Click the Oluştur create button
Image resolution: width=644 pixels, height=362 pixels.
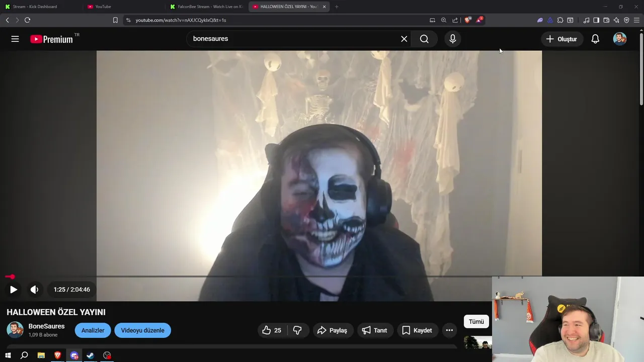(x=561, y=39)
